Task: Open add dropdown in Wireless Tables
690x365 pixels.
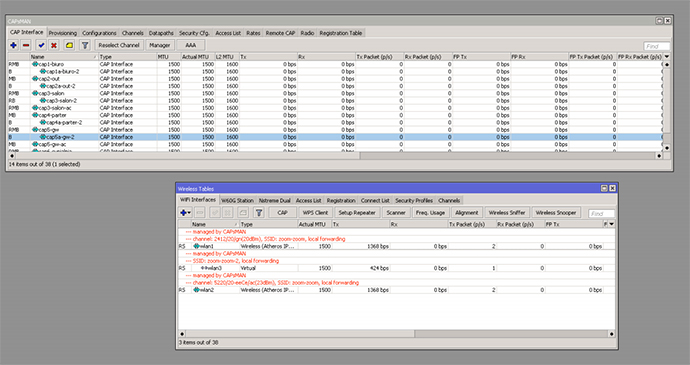Action: coord(185,213)
